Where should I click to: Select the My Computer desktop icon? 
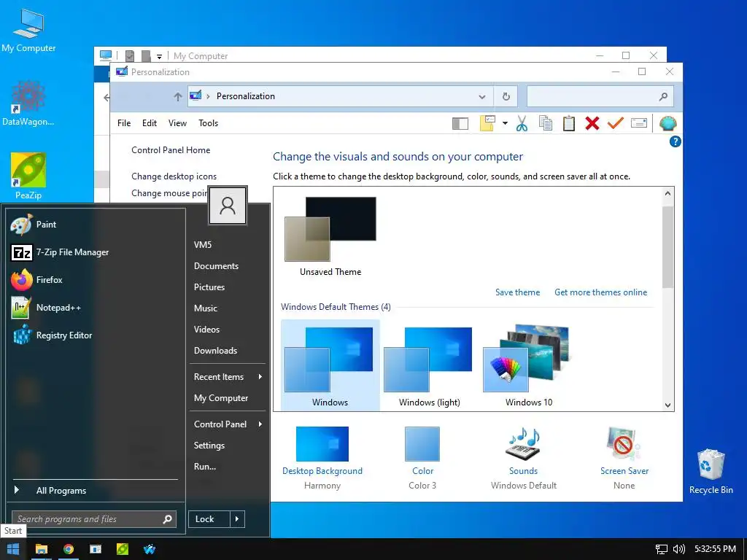point(28,31)
